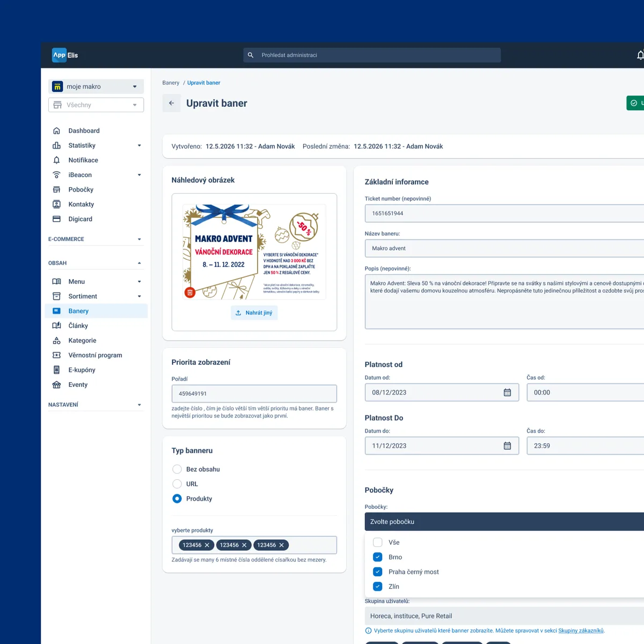
Task: Click the Dashboard home icon
Action: [x=56, y=130]
